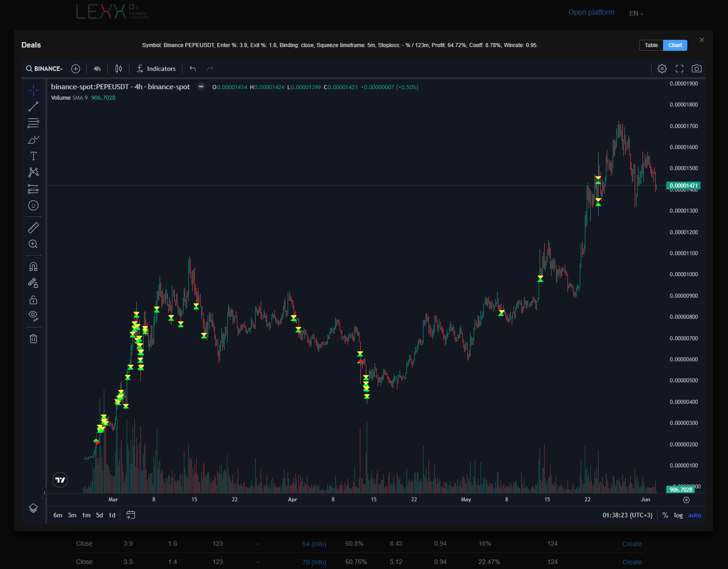Toggle magnet mode for drawings
The image size is (728, 569).
pos(33,267)
